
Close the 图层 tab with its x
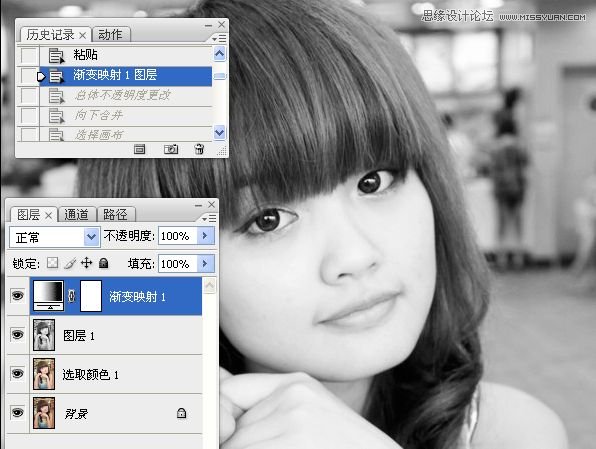click(48, 216)
